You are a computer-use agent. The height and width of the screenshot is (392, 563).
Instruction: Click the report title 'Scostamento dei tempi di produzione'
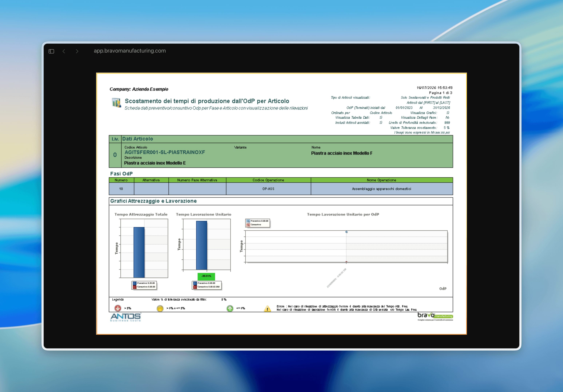[x=207, y=101]
